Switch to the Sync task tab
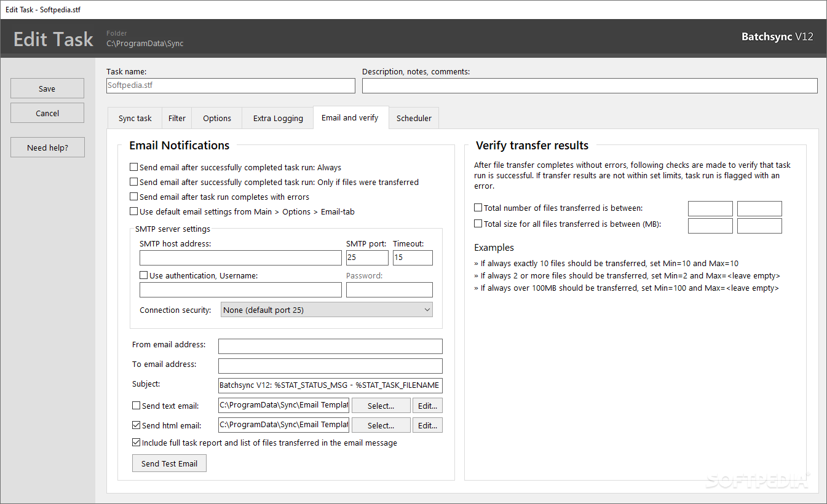This screenshot has width=827, height=504. pos(135,118)
